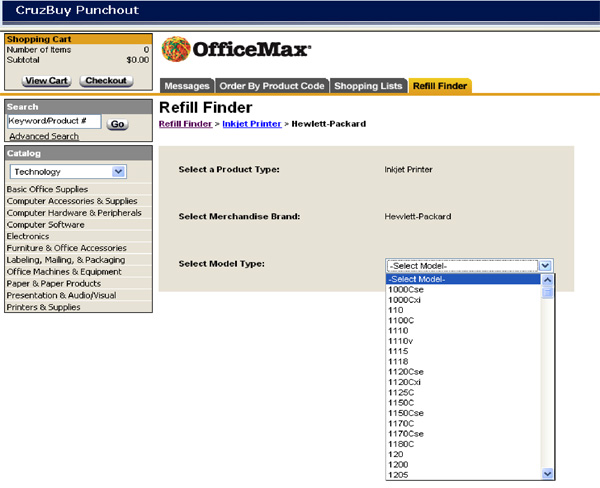Click the View Cart button

pyautogui.click(x=46, y=81)
